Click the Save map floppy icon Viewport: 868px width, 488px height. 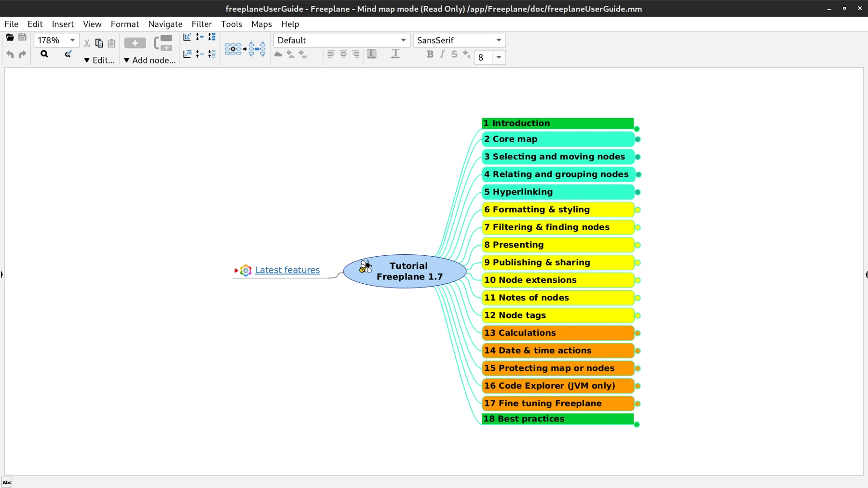pyautogui.click(x=22, y=37)
